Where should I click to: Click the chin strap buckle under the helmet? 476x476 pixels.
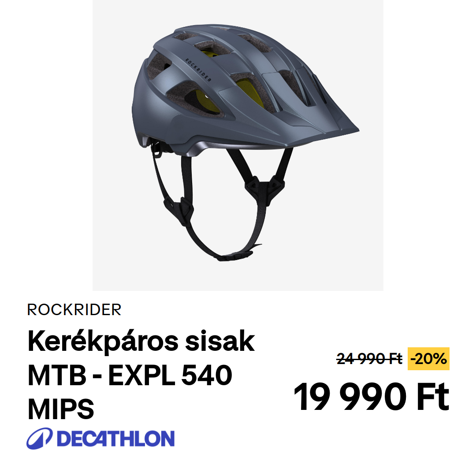point(234,257)
